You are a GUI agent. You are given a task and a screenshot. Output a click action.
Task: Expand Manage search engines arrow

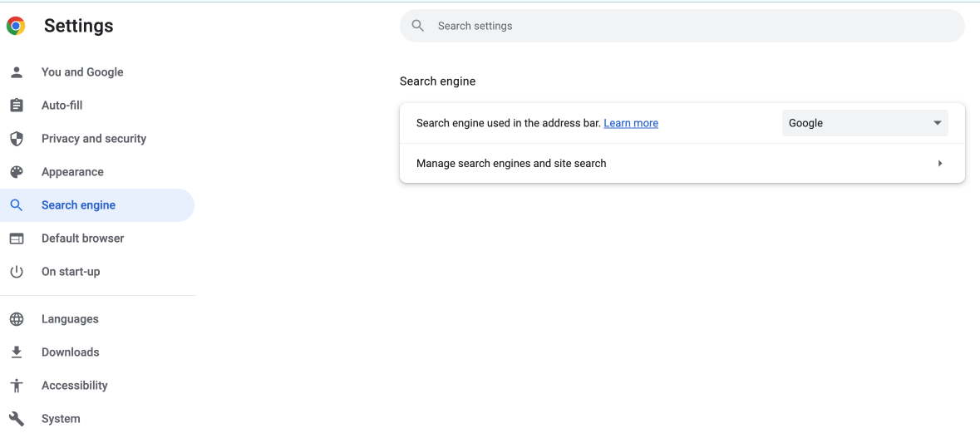tap(940, 164)
